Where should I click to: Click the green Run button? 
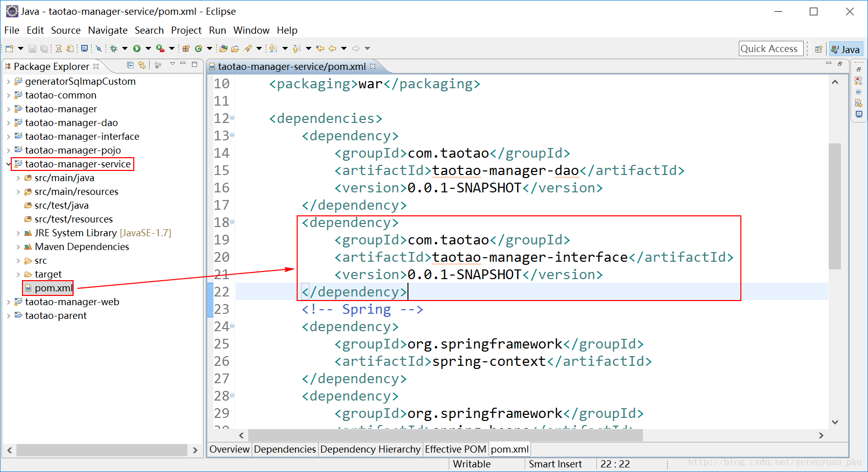tap(137, 48)
